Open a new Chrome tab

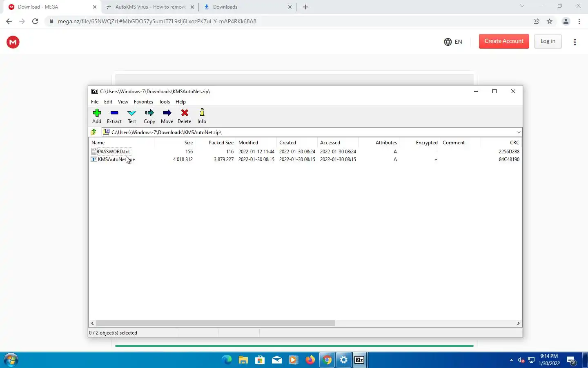coord(305,7)
